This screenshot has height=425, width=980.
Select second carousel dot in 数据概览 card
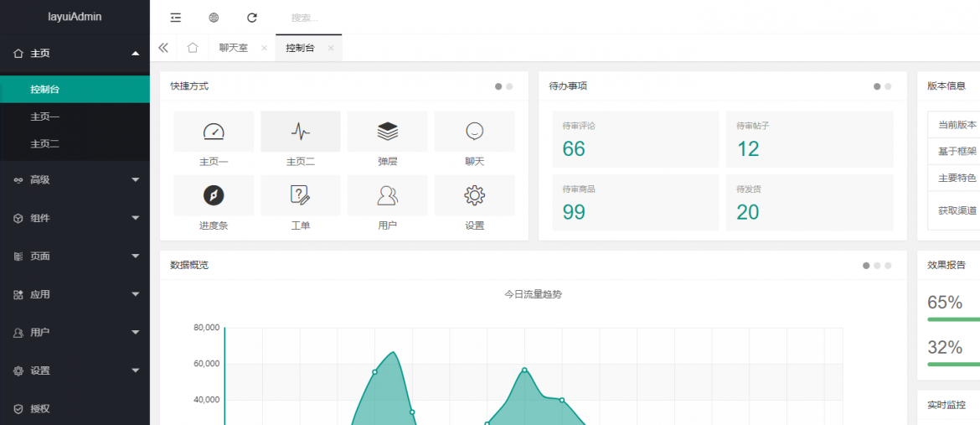(x=877, y=266)
